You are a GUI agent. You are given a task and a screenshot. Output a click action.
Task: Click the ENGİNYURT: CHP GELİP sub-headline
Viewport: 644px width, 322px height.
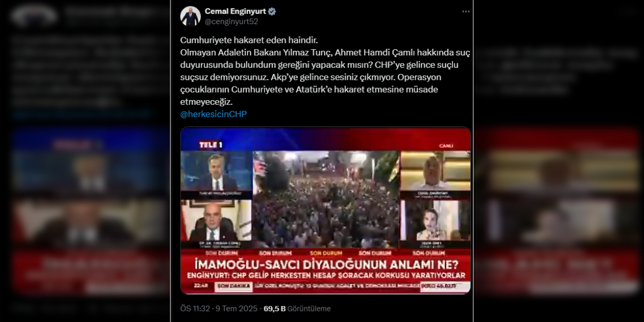[x=326, y=276]
